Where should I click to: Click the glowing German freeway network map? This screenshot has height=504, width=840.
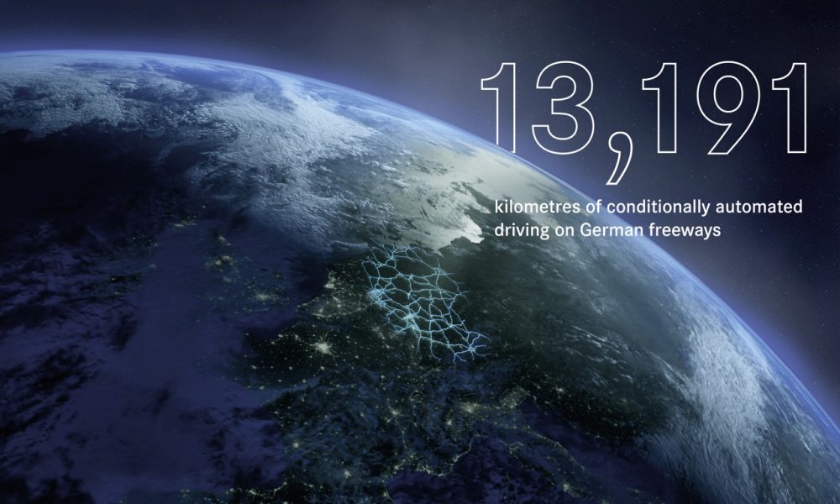[423, 303]
